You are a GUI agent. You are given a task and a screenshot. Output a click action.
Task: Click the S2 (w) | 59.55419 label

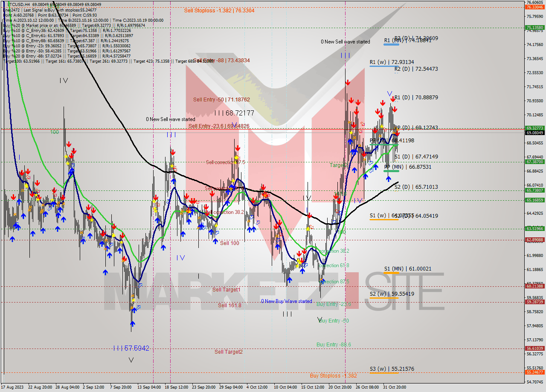(x=392, y=294)
